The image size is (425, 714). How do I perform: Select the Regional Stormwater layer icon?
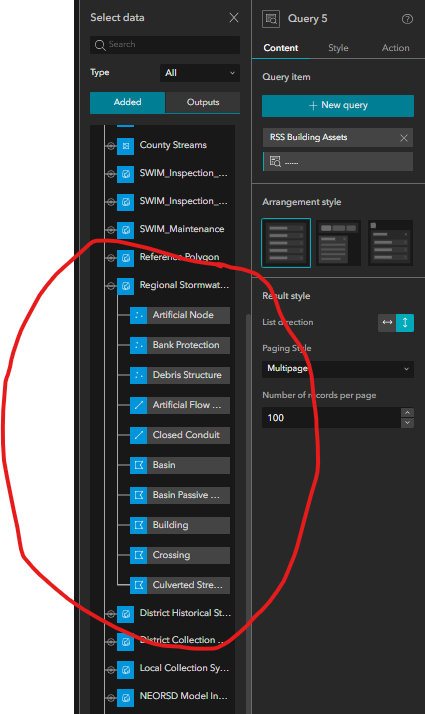click(126, 286)
